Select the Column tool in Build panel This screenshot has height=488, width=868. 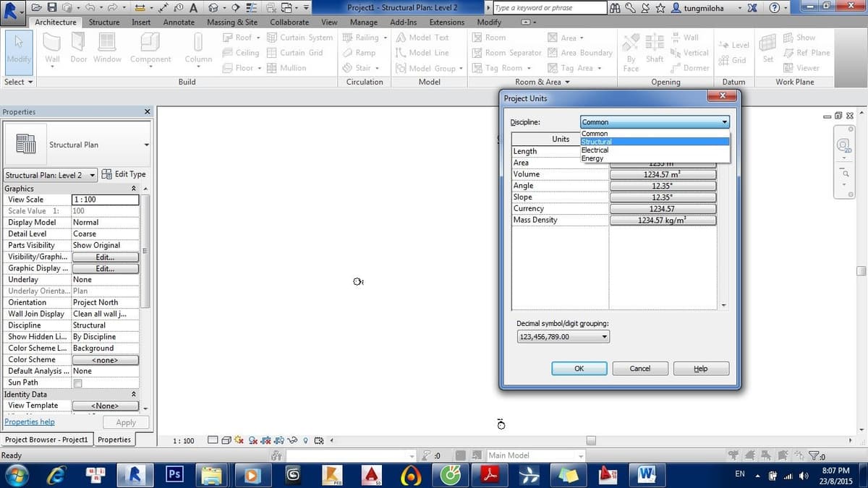click(198, 49)
